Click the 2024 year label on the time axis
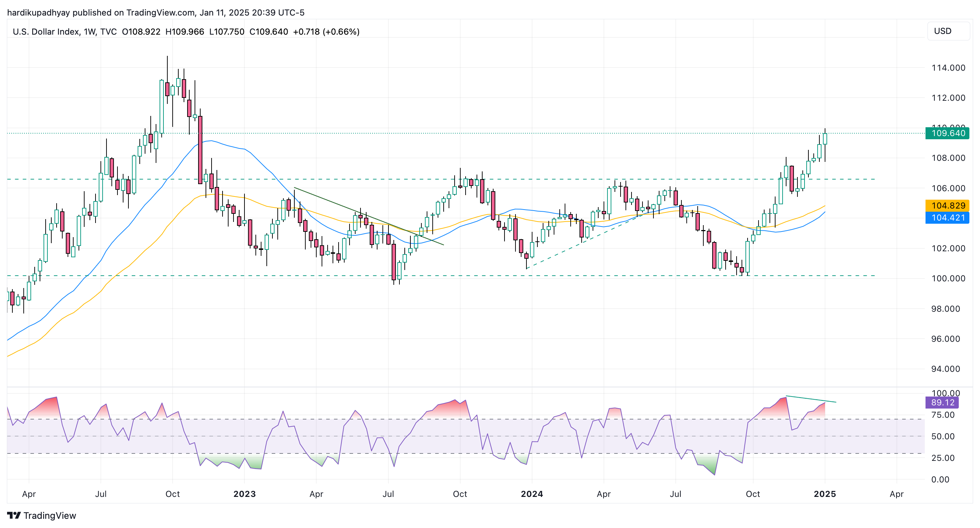 (531, 494)
